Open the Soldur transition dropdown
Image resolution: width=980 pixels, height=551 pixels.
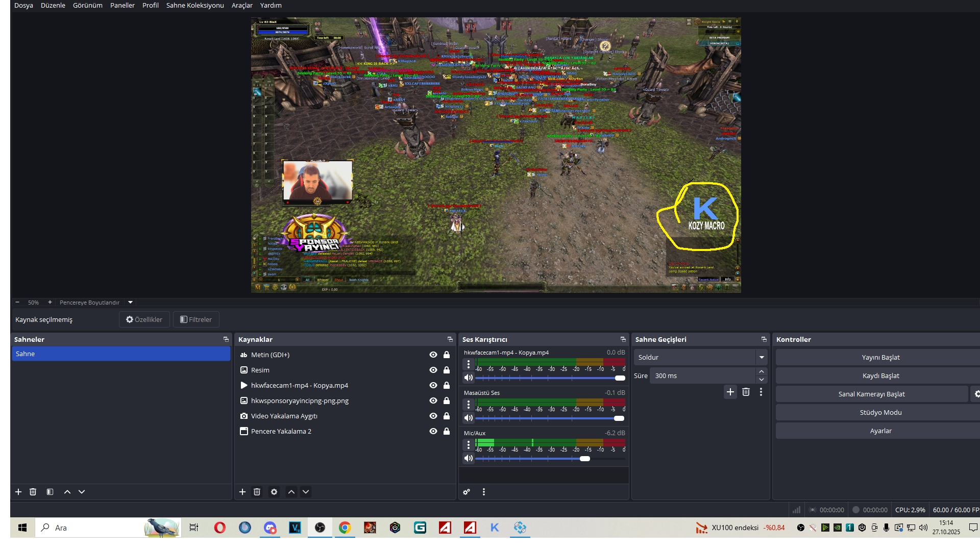pyautogui.click(x=762, y=357)
